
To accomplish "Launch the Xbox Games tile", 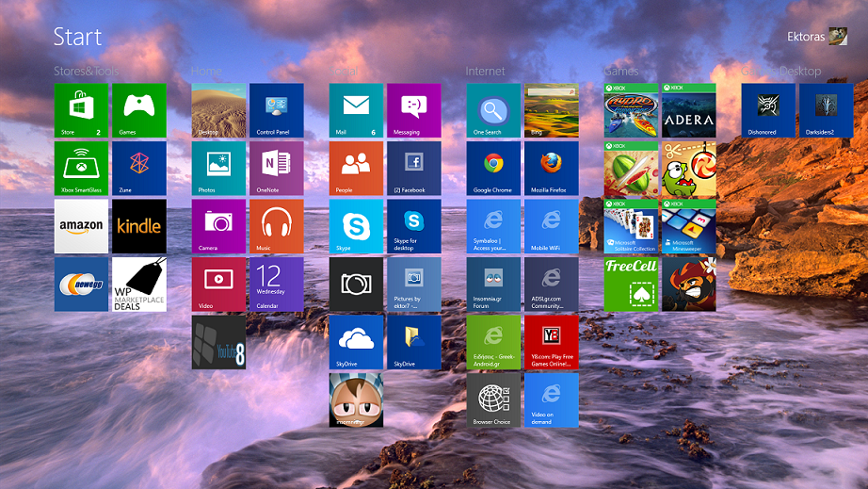I will point(139,110).
